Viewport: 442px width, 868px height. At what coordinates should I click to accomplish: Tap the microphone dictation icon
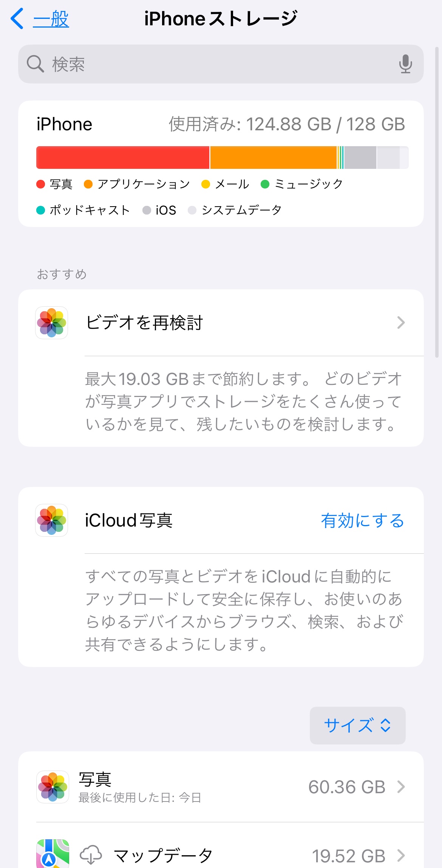point(405,64)
